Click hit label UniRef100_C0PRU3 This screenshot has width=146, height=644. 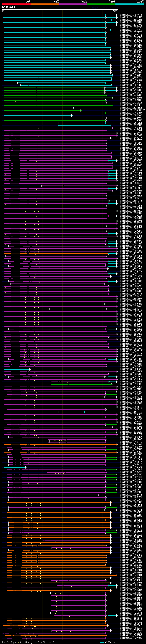point(131,85)
